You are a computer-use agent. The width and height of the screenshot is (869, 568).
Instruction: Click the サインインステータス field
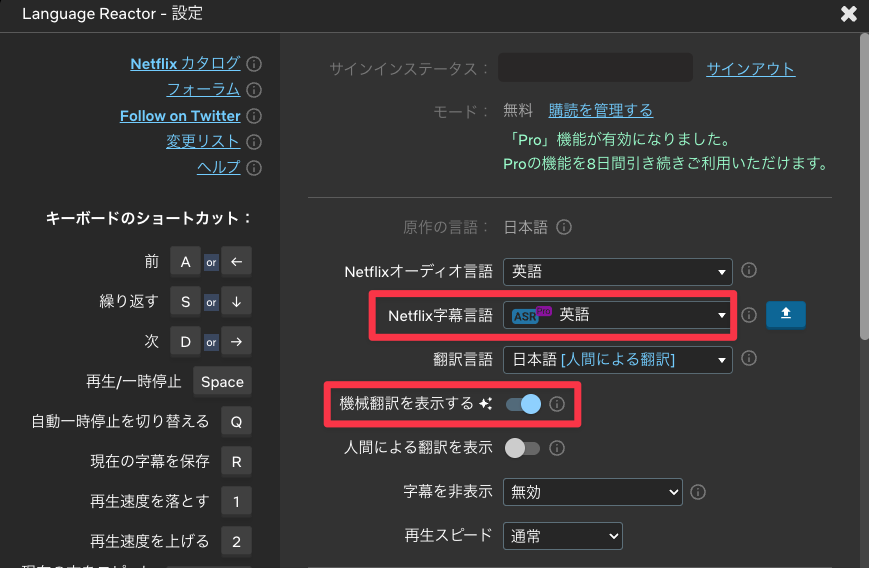tap(595, 68)
